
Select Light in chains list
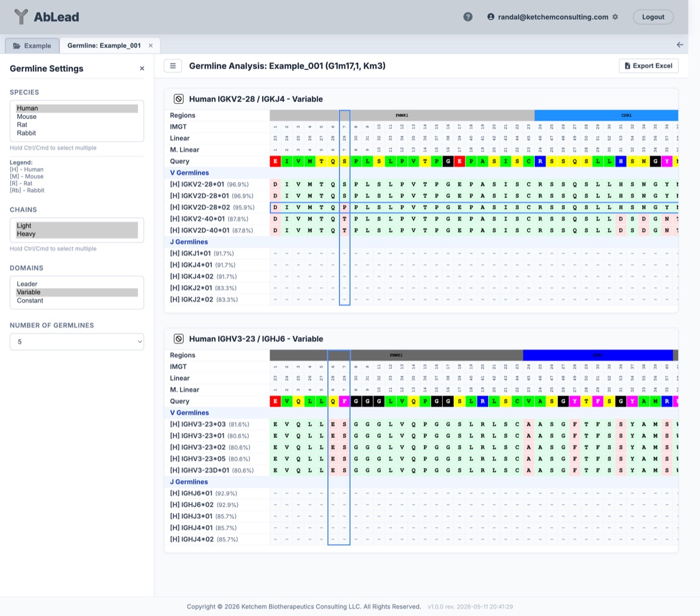77,226
